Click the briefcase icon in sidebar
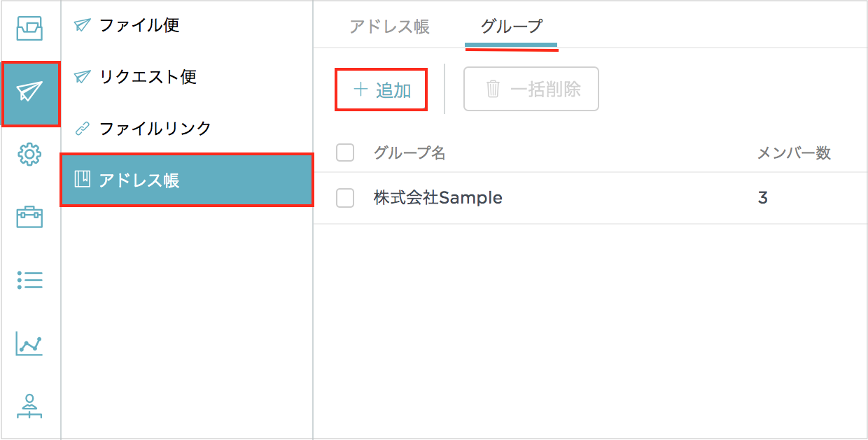Screen dimensions: 868x440 point(30,217)
